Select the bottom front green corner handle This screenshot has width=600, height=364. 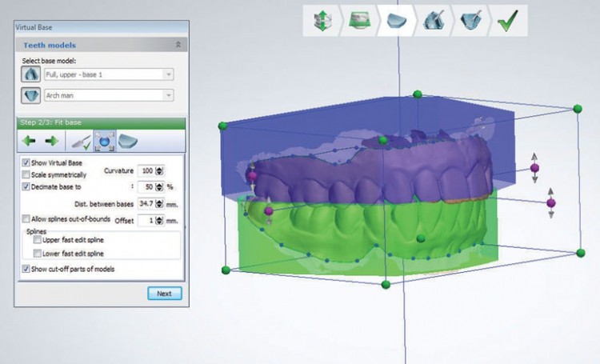(386, 284)
